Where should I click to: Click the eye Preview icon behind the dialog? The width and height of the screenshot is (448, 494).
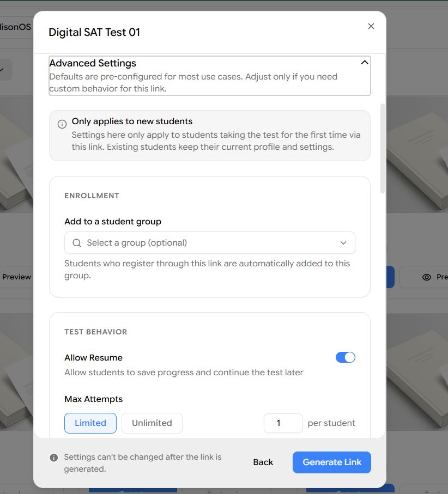[x=427, y=277]
